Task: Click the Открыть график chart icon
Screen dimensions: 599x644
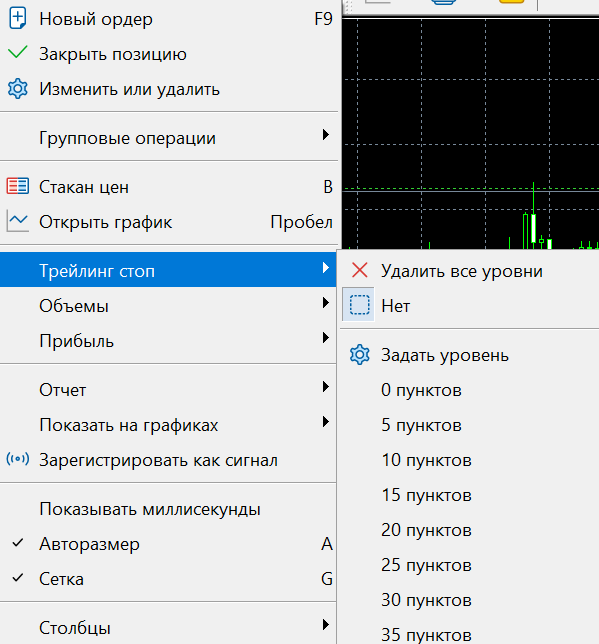Action: (x=18, y=221)
